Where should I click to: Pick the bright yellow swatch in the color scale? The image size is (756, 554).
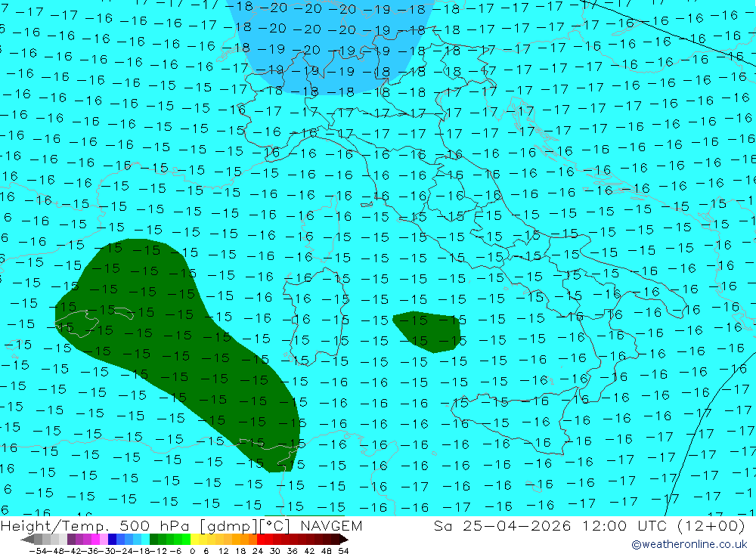click(195, 539)
